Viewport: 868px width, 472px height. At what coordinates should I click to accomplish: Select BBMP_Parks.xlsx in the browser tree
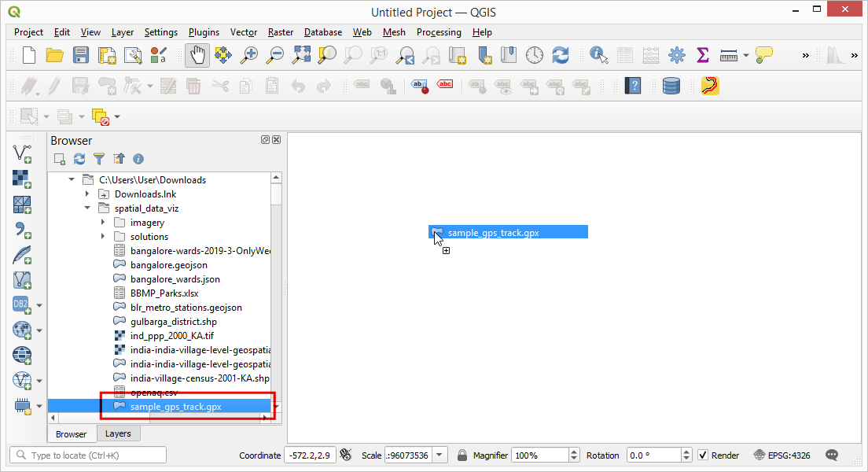(x=164, y=293)
